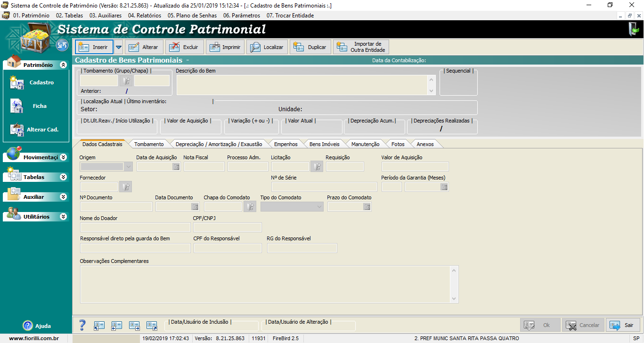Open dropdown arrow next to Inserir
Viewport: 644px width, 343px height.
point(119,47)
